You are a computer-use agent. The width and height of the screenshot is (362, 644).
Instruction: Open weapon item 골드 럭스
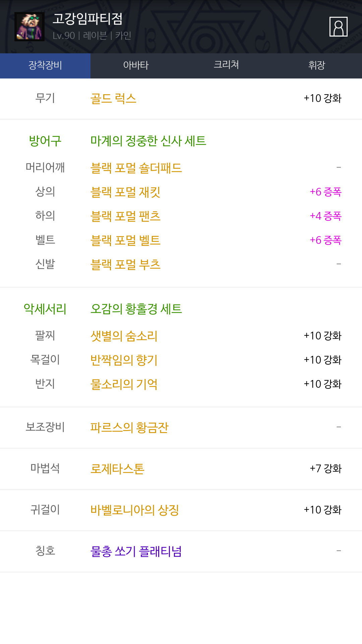pos(113,99)
